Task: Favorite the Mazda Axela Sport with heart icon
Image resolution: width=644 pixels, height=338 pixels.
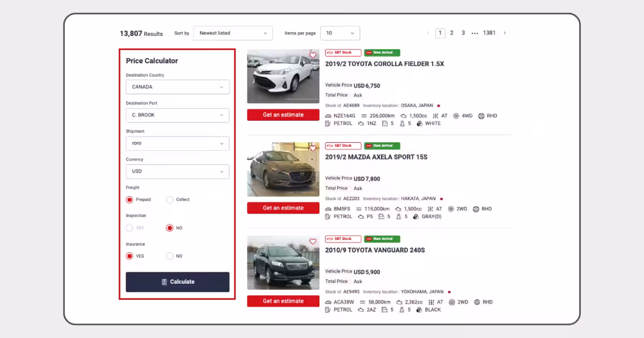Action: (313, 148)
